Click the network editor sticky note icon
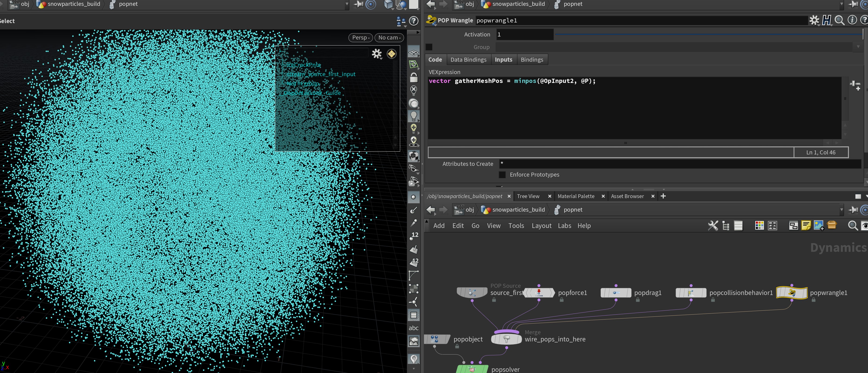 [x=806, y=225]
